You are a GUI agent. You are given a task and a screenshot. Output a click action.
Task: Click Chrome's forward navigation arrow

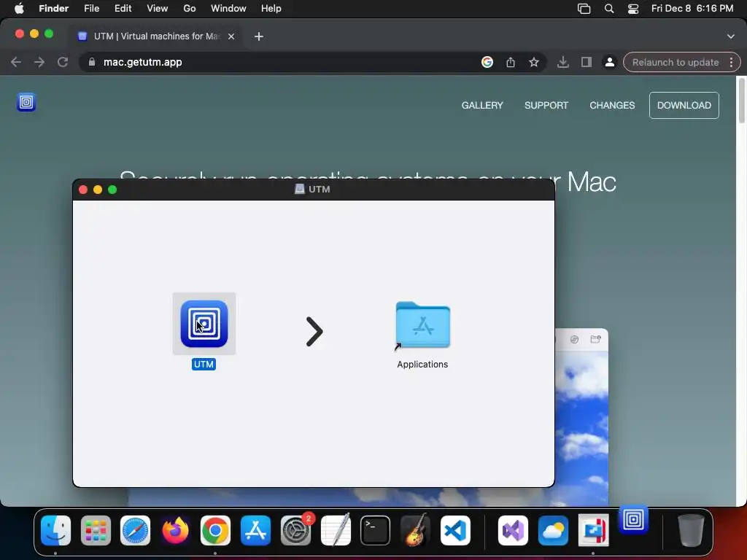[39, 63]
